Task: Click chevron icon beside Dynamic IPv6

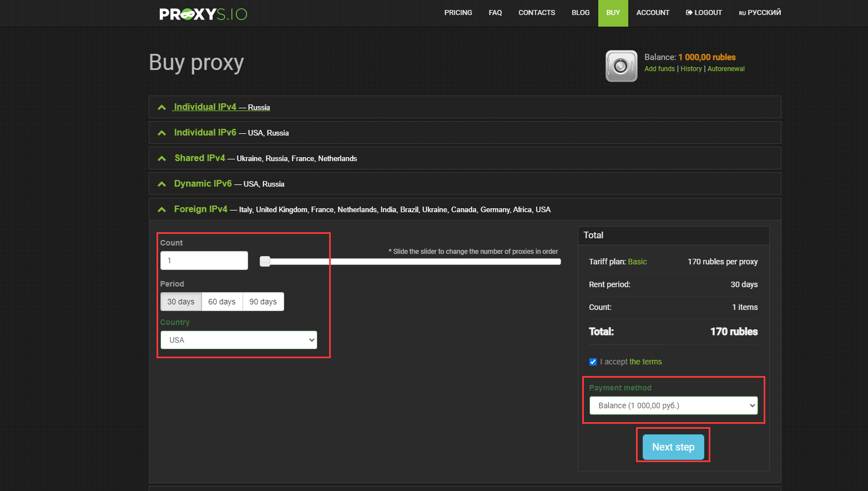Action: 162,184
